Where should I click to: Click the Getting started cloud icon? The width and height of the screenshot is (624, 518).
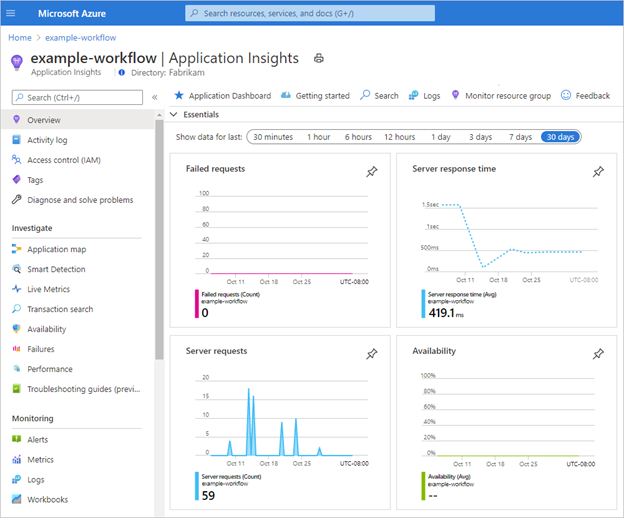(286, 95)
